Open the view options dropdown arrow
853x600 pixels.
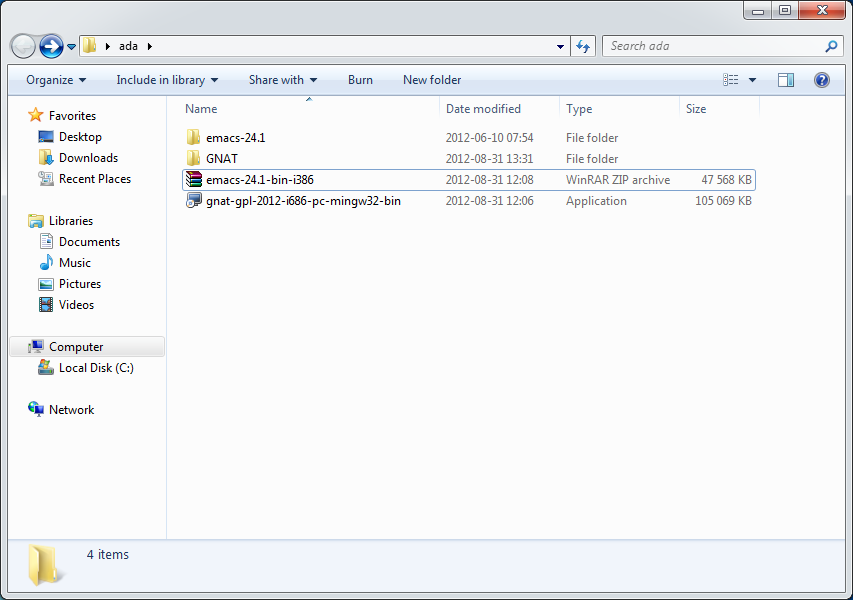[752, 80]
